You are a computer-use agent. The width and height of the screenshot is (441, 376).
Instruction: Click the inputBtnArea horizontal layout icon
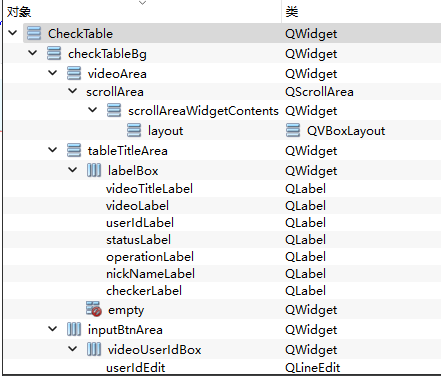coord(74,329)
